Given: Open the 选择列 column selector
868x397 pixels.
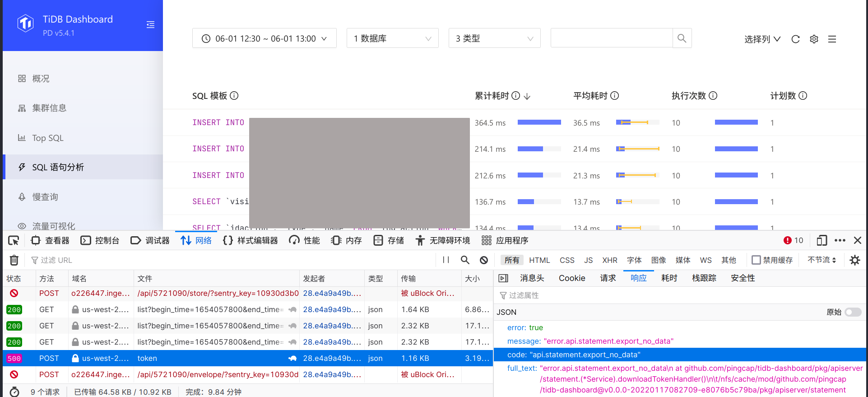Looking at the screenshot, I should click(x=762, y=39).
